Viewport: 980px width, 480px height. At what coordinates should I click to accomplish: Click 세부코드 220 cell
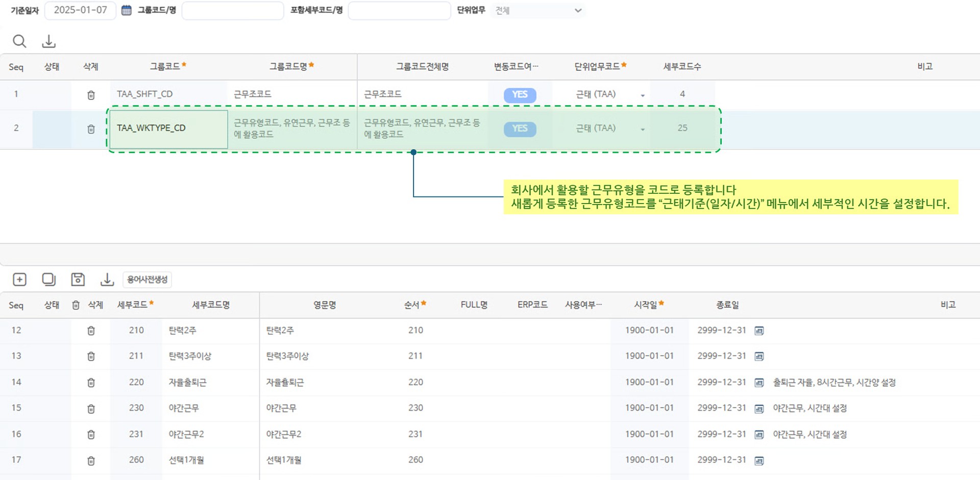(136, 383)
